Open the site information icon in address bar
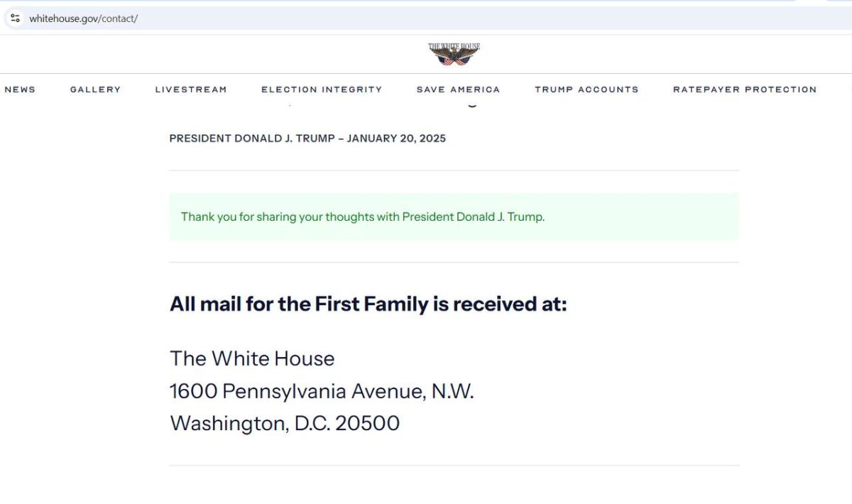Viewport: 852px width, 504px height. tap(15, 18)
